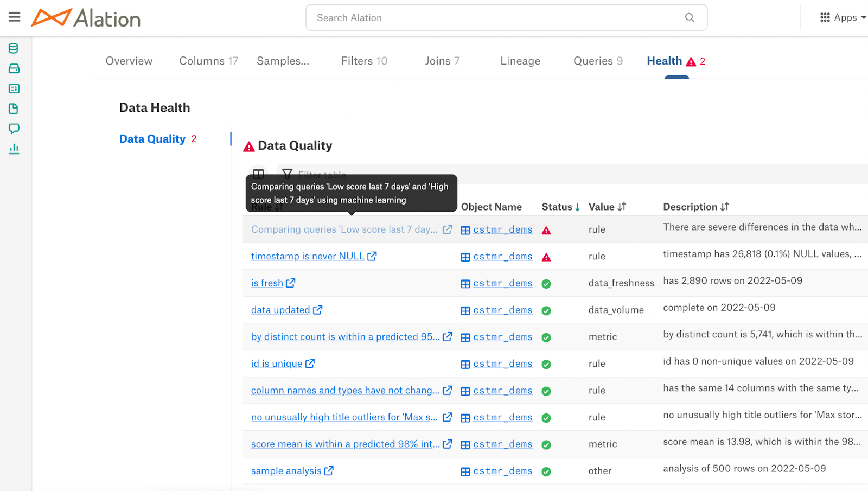The width and height of the screenshot is (868, 491).
Task: Open the articles document sidebar icon
Action: [14, 109]
